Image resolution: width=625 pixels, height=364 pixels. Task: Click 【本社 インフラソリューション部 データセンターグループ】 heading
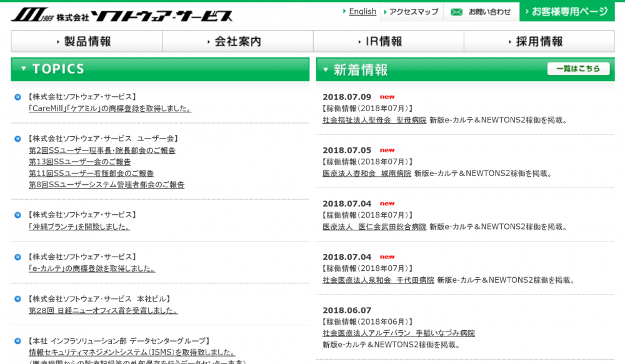pyautogui.click(x=118, y=342)
